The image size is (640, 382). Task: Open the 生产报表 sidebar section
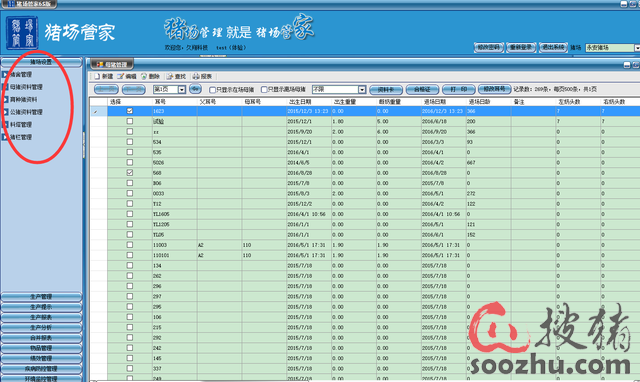coord(41,317)
